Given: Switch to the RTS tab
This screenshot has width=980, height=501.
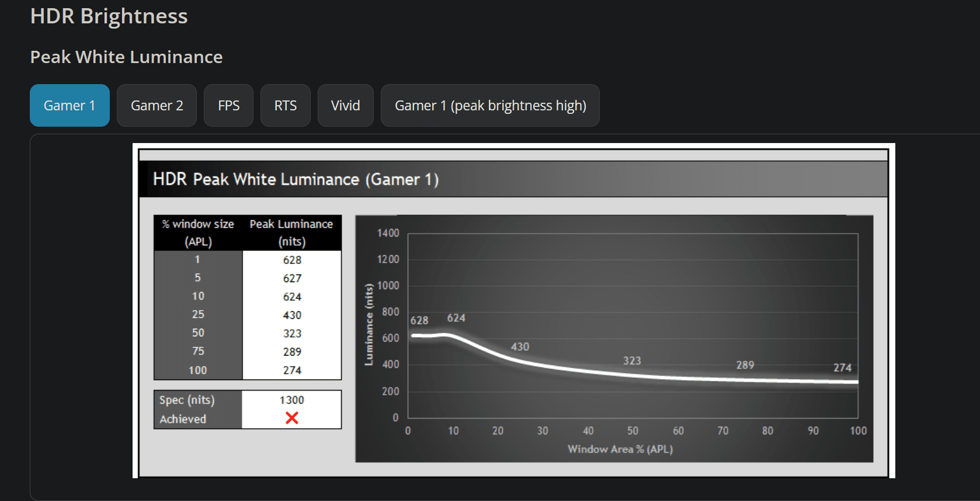Looking at the screenshot, I should (x=286, y=106).
